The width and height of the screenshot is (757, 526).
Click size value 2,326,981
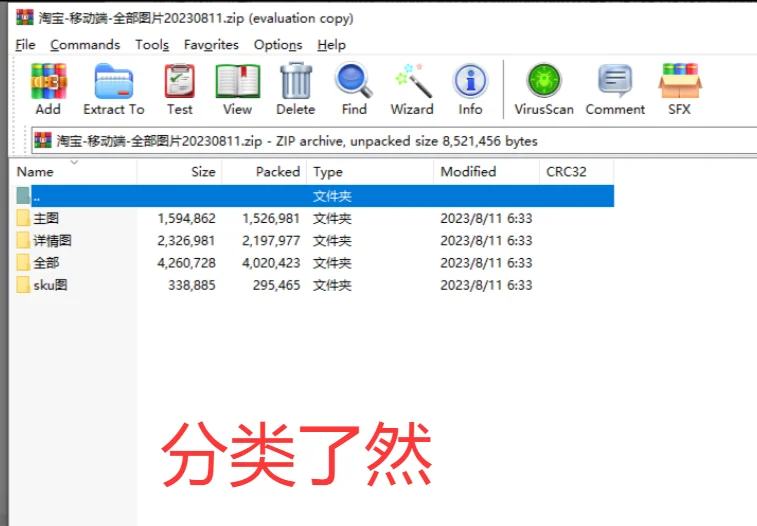pyautogui.click(x=186, y=241)
